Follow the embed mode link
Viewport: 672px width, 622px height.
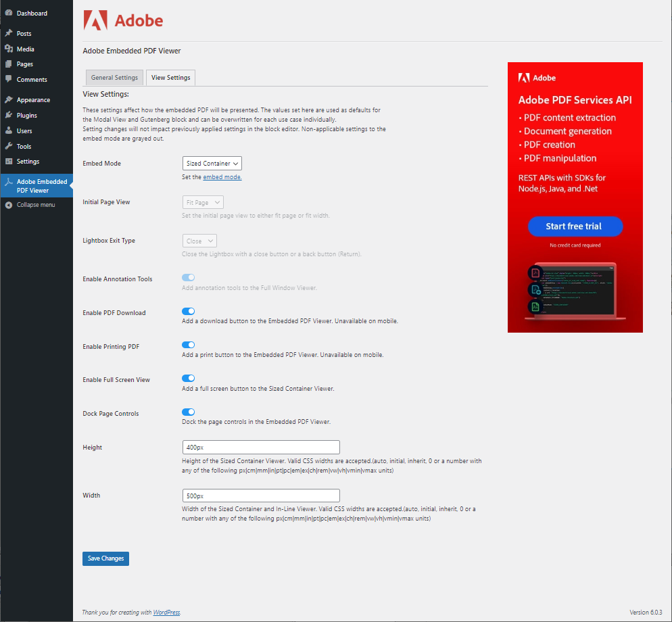(x=222, y=177)
